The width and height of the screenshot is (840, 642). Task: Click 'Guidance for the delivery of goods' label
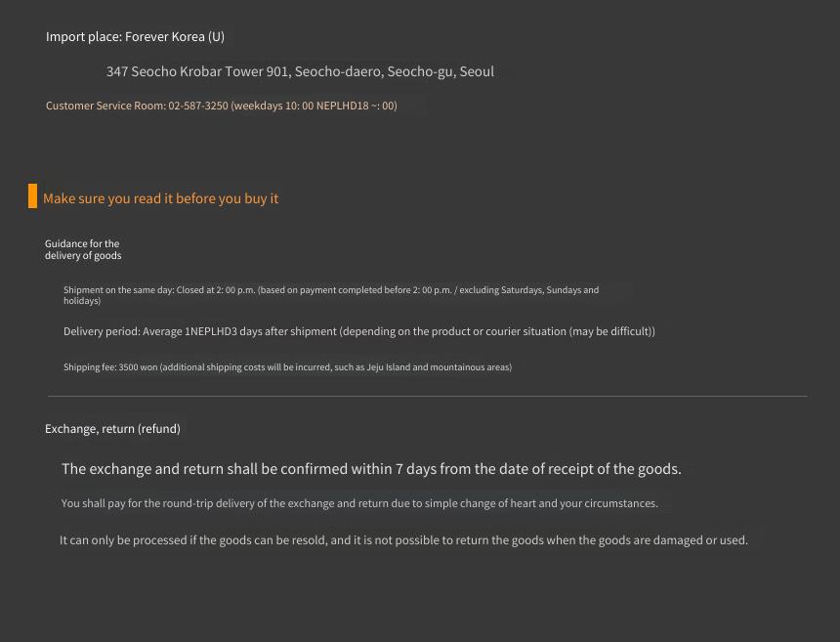pyautogui.click(x=83, y=249)
